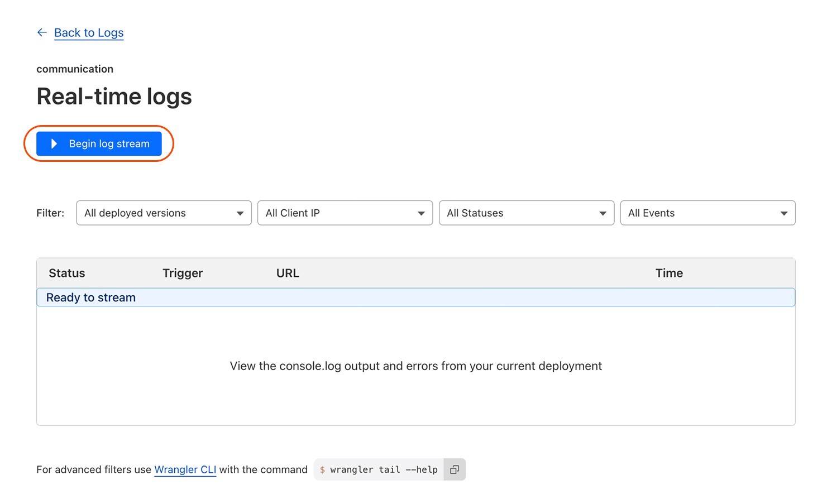Click the Real-time logs heading
This screenshot has width=832, height=504.
tap(114, 96)
